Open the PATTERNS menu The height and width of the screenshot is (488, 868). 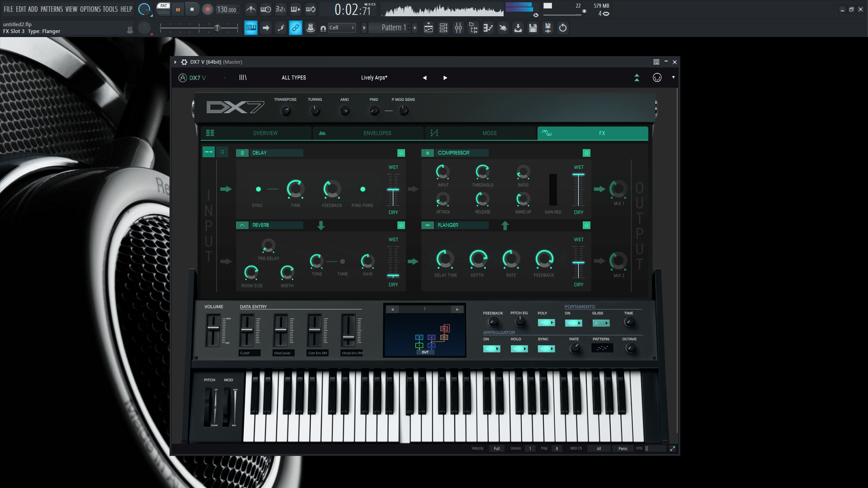point(52,9)
